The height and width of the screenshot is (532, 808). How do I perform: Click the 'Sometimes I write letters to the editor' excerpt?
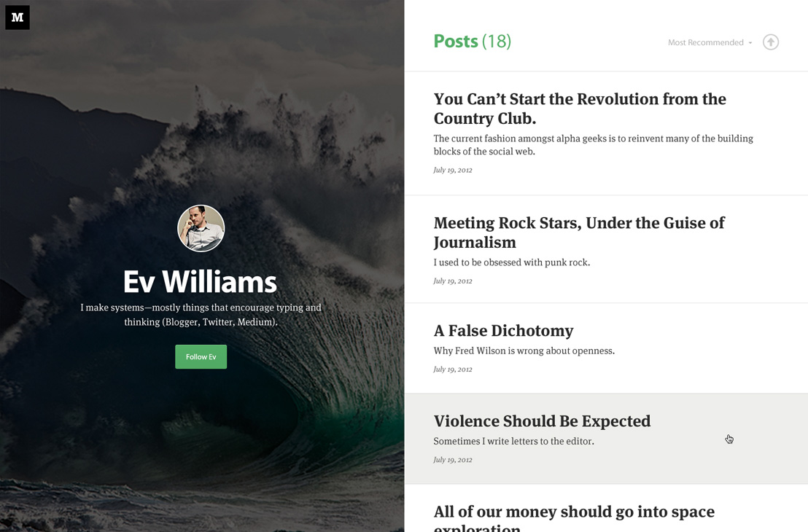pos(514,442)
